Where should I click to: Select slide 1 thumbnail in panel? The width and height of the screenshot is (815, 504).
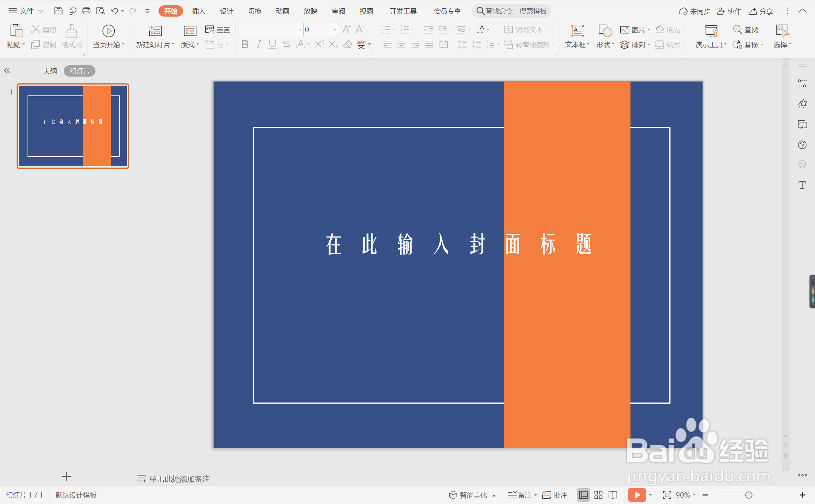pyautogui.click(x=72, y=126)
